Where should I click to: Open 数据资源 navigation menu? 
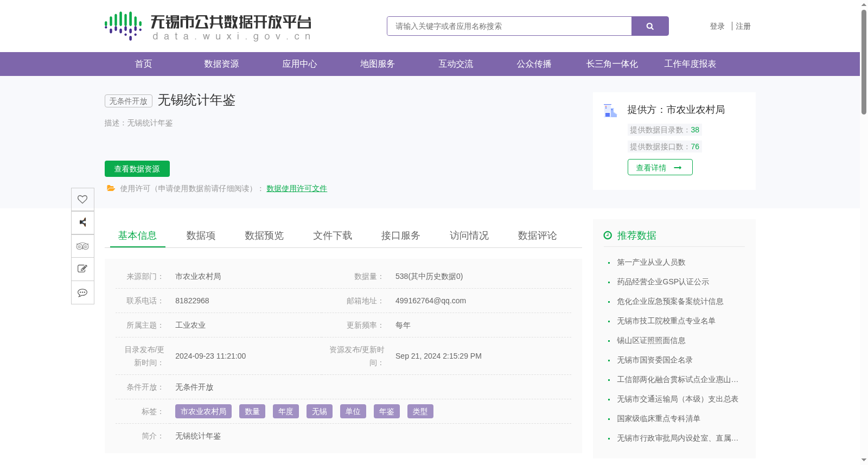pos(221,64)
